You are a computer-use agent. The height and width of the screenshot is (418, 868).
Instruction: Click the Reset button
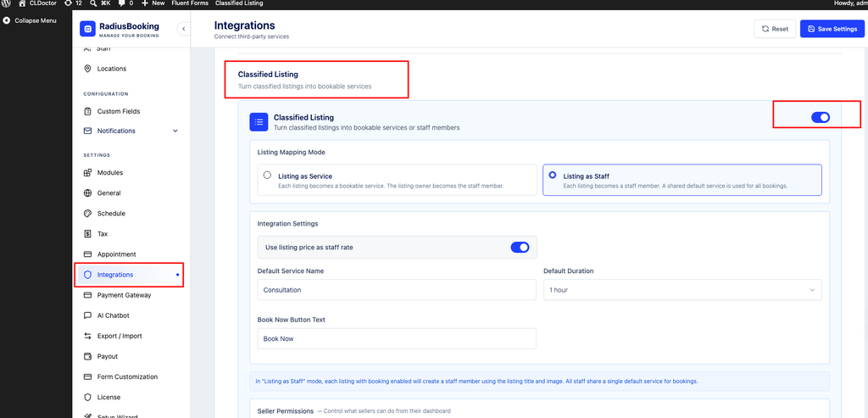point(775,29)
